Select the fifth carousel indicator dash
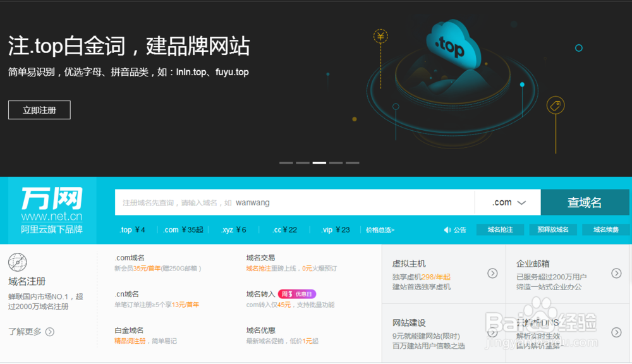 [x=352, y=163]
